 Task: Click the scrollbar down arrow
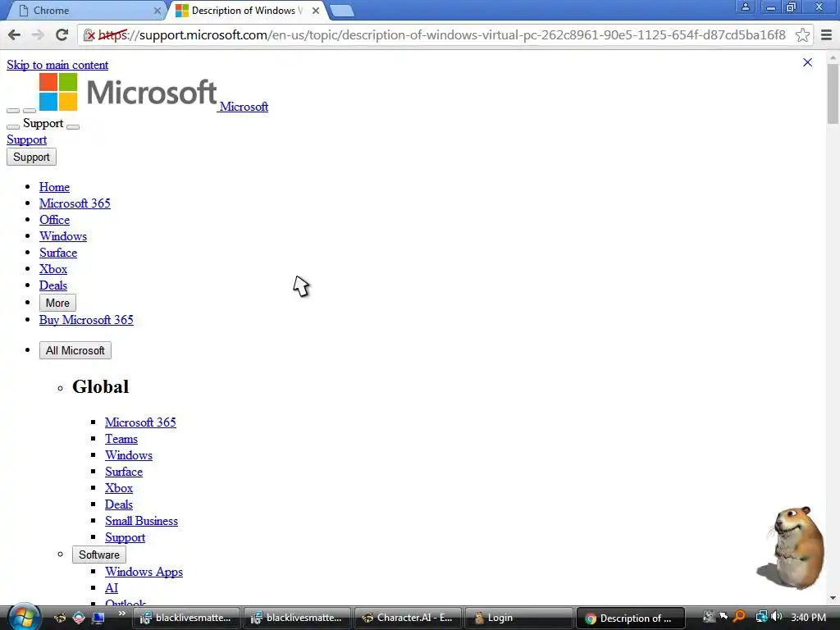(x=833, y=598)
